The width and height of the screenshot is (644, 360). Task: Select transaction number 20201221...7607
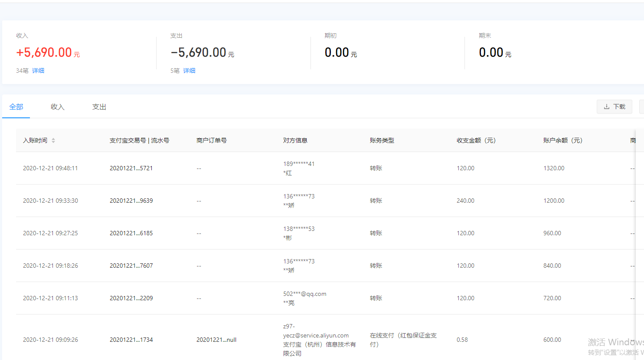pos(131,266)
